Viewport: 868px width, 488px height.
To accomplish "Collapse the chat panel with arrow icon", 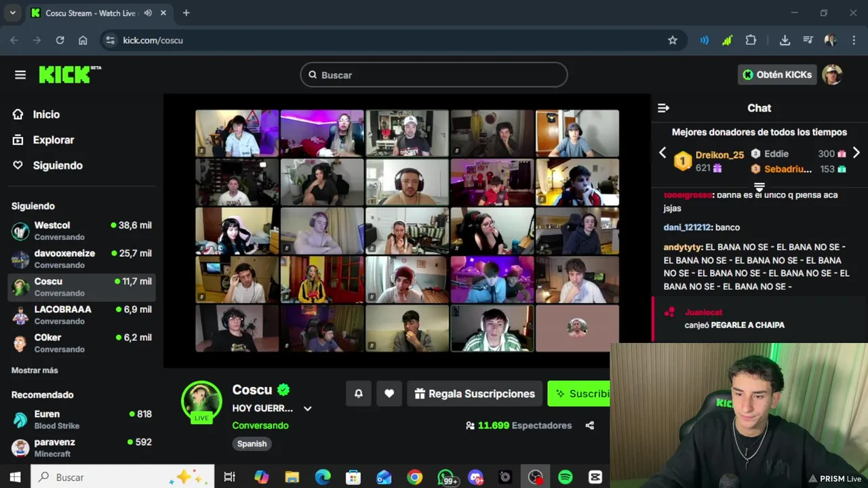I will (x=663, y=108).
